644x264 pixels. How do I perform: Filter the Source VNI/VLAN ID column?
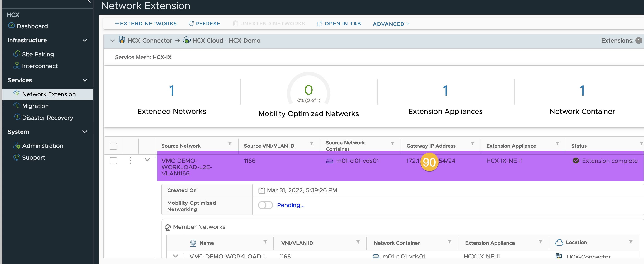pos(312,144)
